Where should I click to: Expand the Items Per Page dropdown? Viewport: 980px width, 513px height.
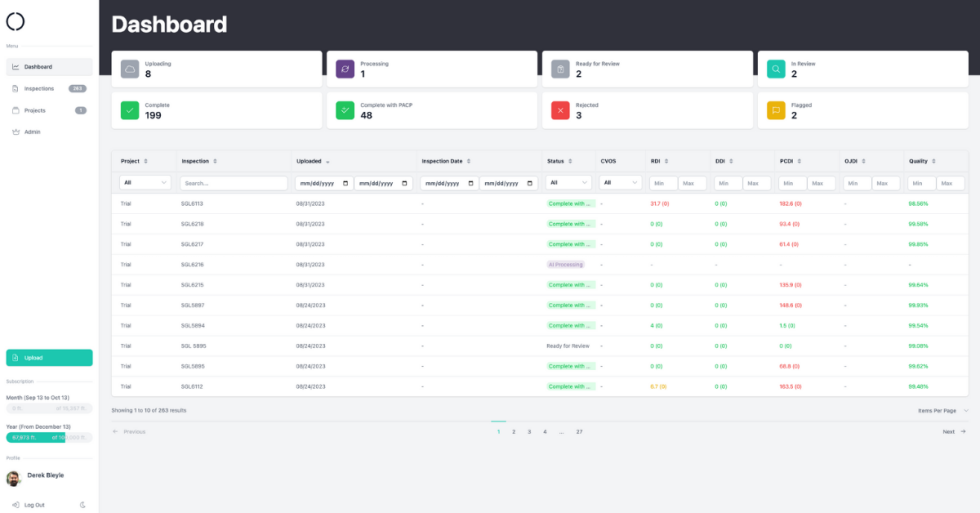point(943,410)
